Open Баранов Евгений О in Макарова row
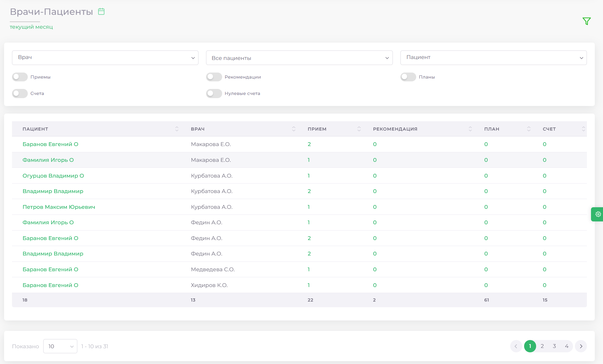 [x=50, y=144]
